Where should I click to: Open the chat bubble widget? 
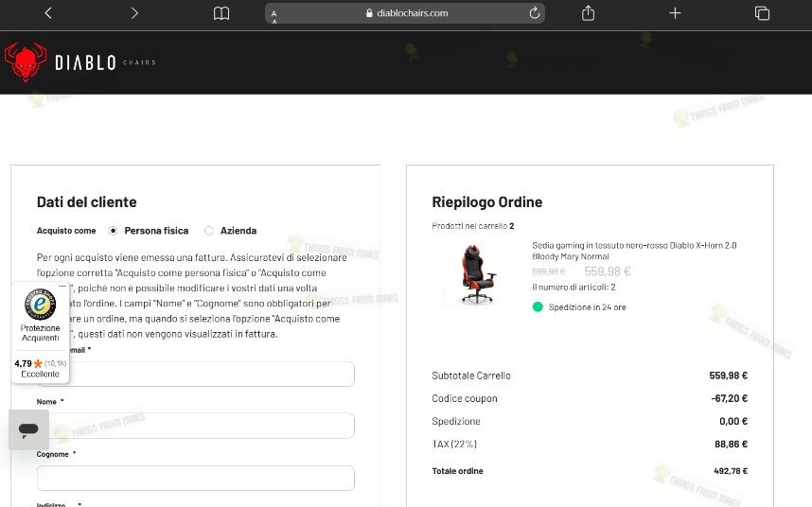(x=28, y=429)
